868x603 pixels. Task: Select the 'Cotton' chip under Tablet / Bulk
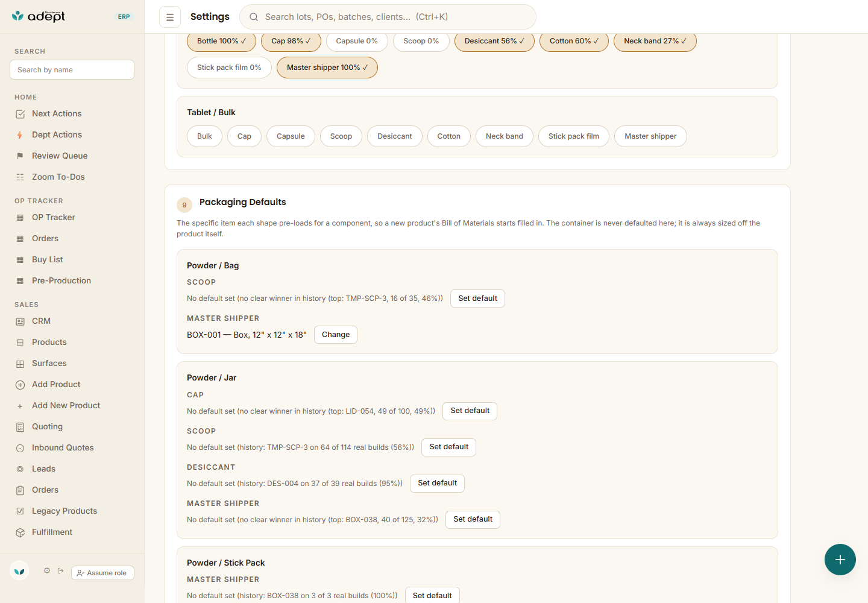click(x=449, y=136)
